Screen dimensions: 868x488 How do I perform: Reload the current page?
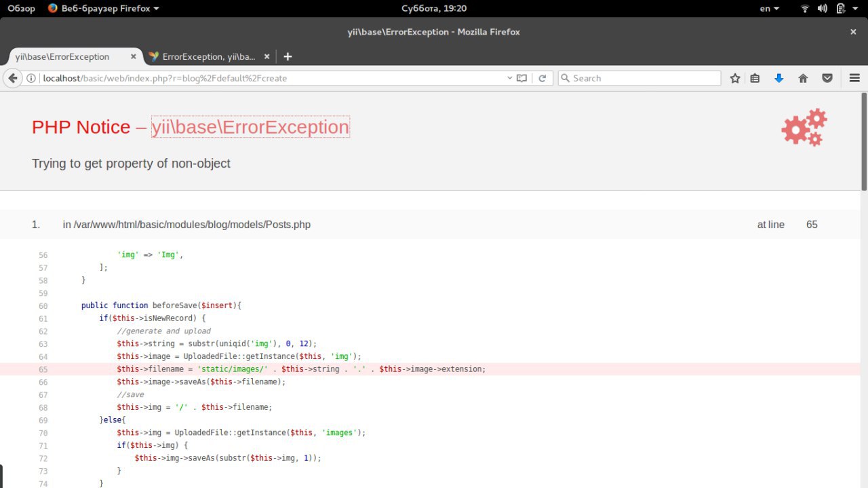pos(542,78)
